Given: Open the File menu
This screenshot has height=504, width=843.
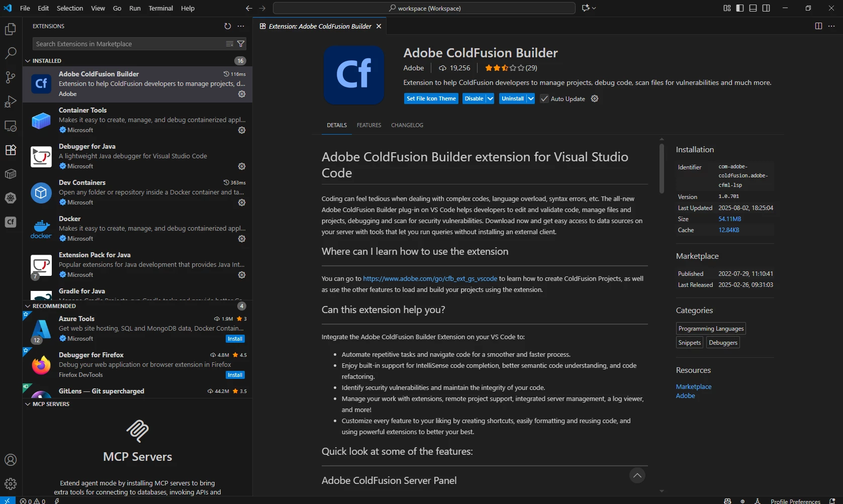Looking at the screenshot, I should 25,8.
